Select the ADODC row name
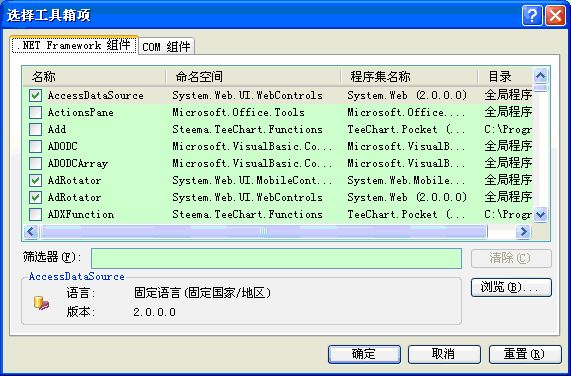The height and width of the screenshot is (376, 571). (63, 146)
